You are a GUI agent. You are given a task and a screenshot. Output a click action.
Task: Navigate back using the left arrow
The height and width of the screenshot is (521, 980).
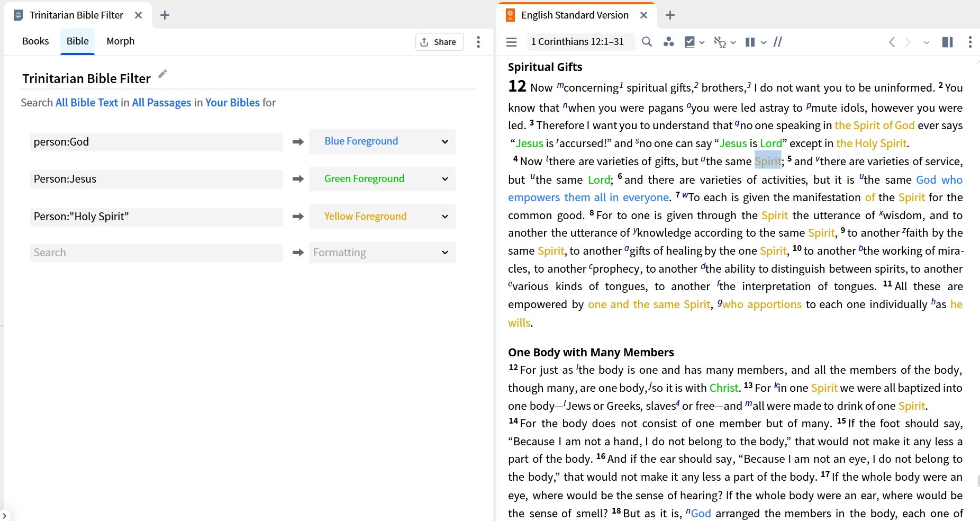[x=892, y=42]
